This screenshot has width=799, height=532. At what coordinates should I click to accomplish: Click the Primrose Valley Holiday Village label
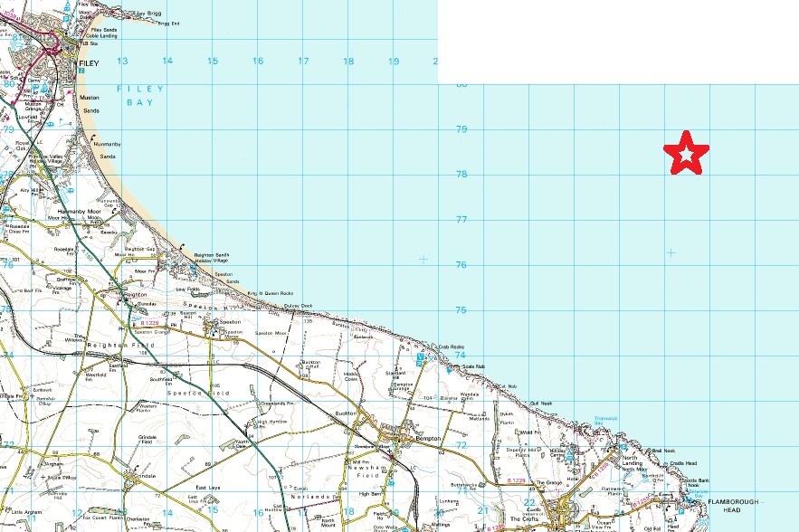[45, 159]
